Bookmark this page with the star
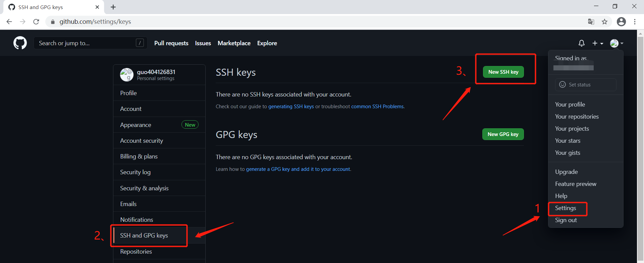The image size is (644, 263). (604, 21)
